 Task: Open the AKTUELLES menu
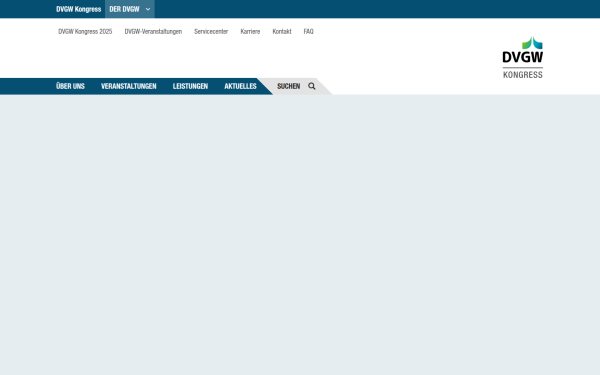pyautogui.click(x=240, y=86)
